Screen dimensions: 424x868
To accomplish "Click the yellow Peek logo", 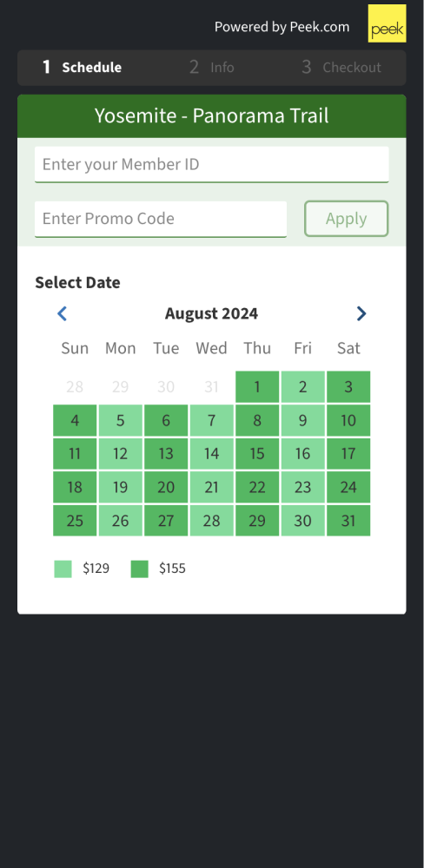I will 387,23.
